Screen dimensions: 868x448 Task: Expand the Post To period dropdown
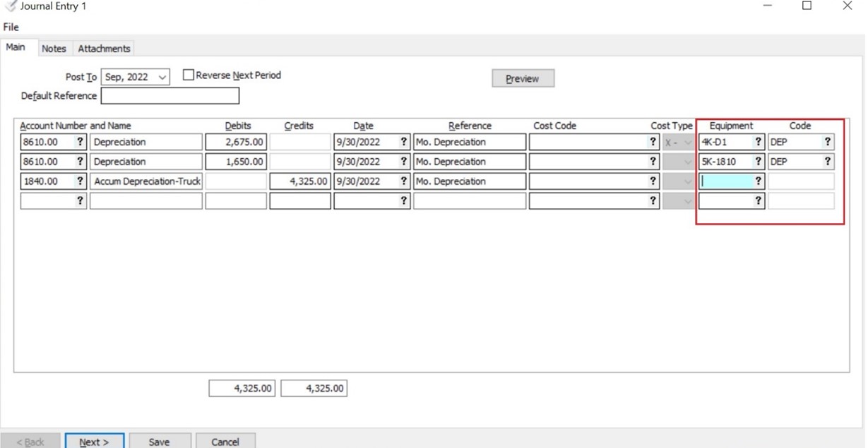coord(162,77)
